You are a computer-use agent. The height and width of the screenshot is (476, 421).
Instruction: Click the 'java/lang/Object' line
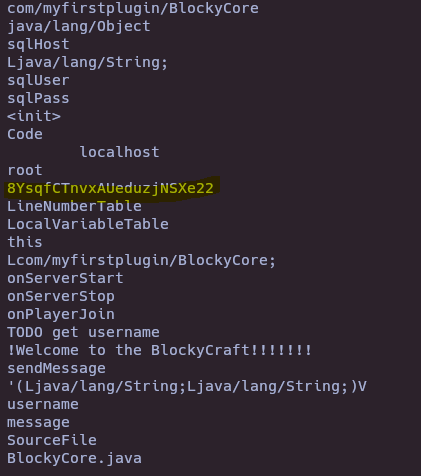[79, 26]
